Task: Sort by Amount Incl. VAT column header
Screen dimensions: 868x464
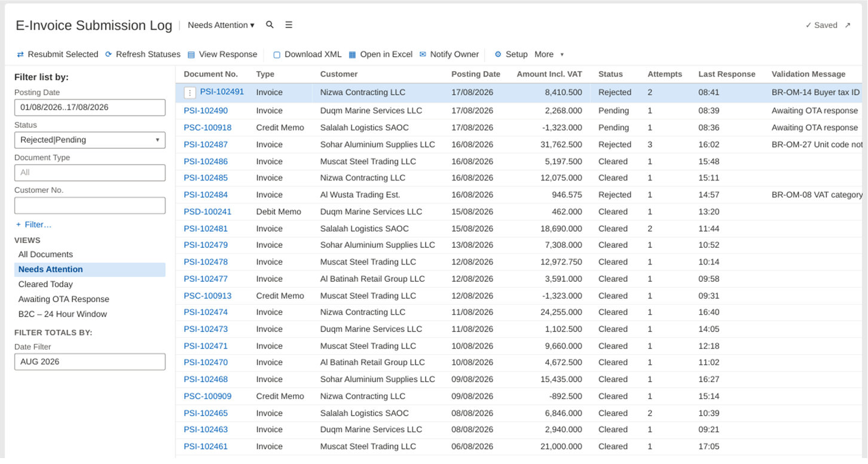Action: (549, 74)
